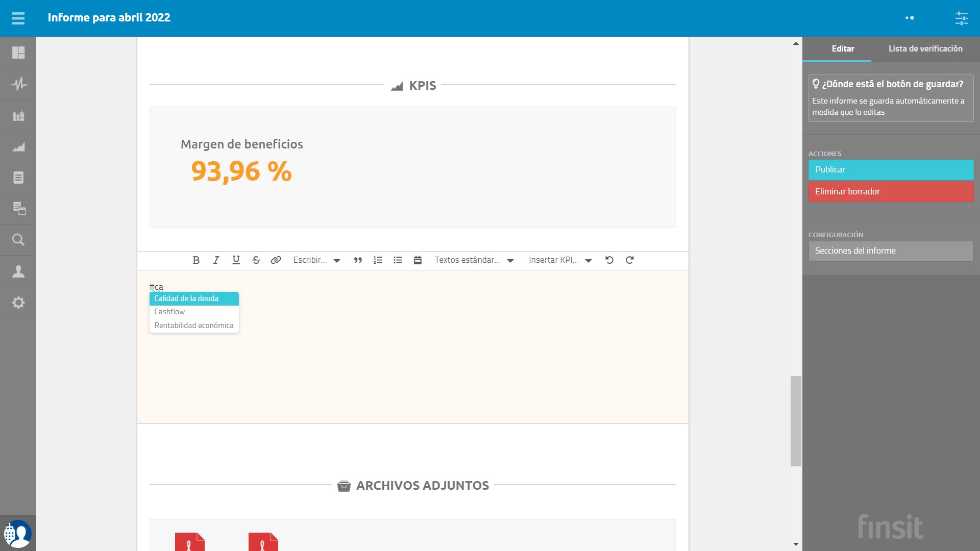Image resolution: width=980 pixels, height=551 pixels.
Task: Click the scrollbar down arrow
Action: [x=796, y=544]
